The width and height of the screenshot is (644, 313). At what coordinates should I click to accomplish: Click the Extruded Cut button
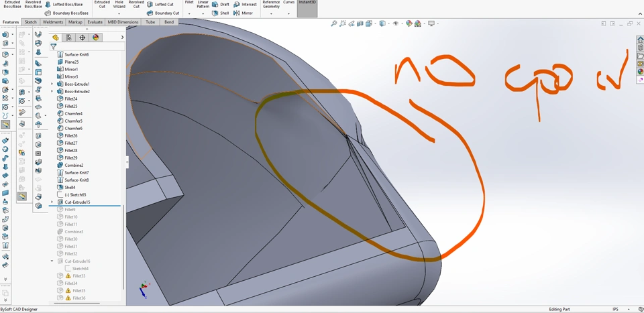pyautogui.click(x=102, y=5)
